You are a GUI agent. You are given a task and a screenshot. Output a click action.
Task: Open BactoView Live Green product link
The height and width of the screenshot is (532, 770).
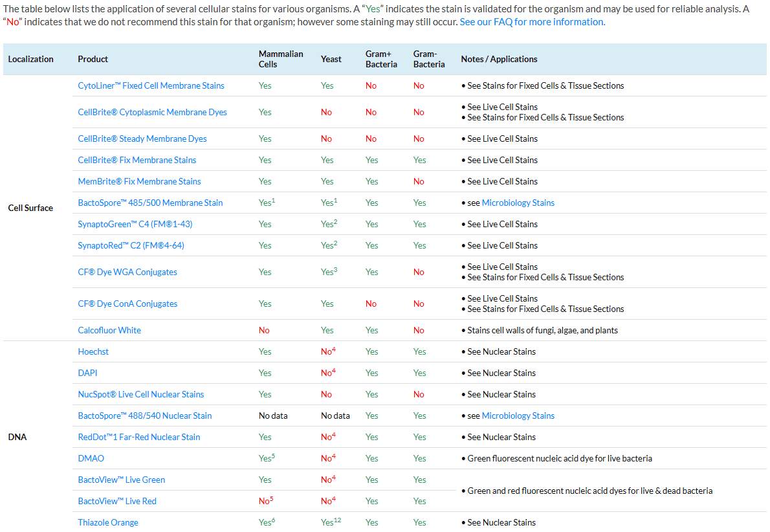pyautogui.click(x=121, y=480)
